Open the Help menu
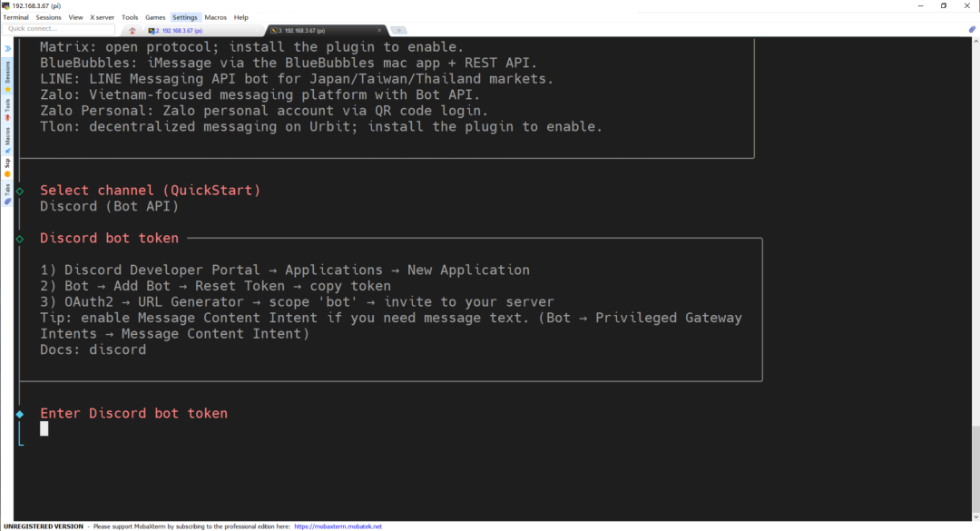 [x=240, y=17]
